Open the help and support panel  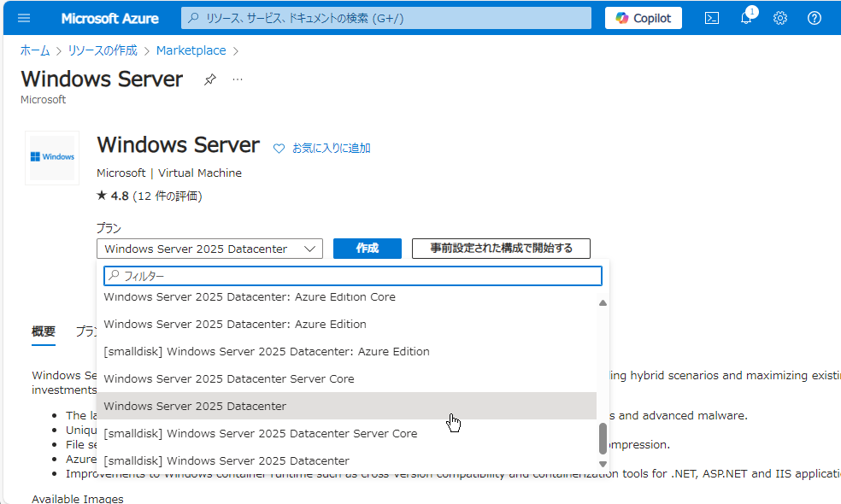[x=812, y=17]
